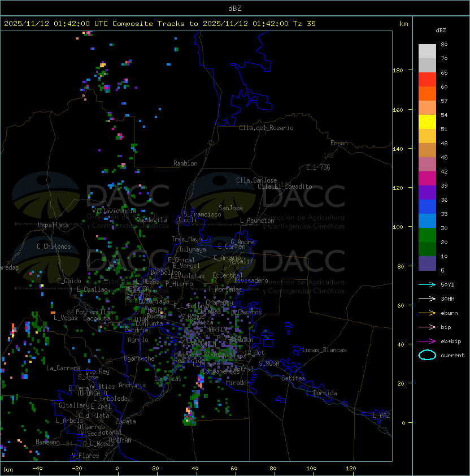Click the light gray 70-80 dBZ swatch
Screen dimensions: 470x476
(427, 51)
